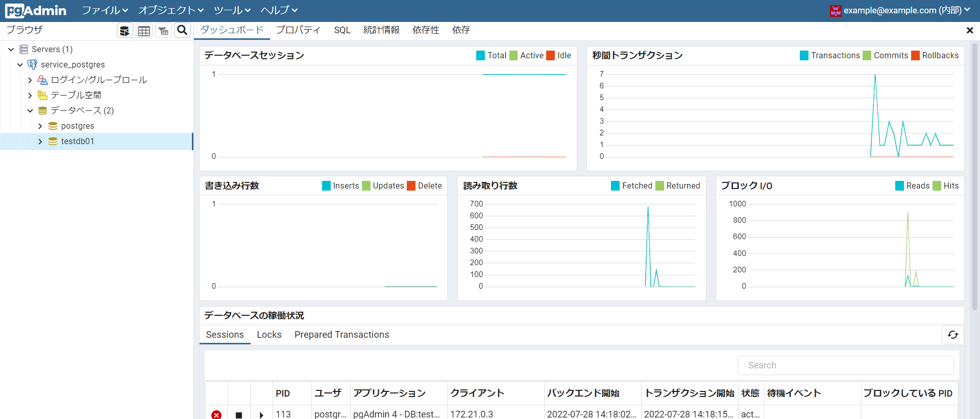
Task: Select the Prepared Transactions tab
Action: click(x=341, y=335)
